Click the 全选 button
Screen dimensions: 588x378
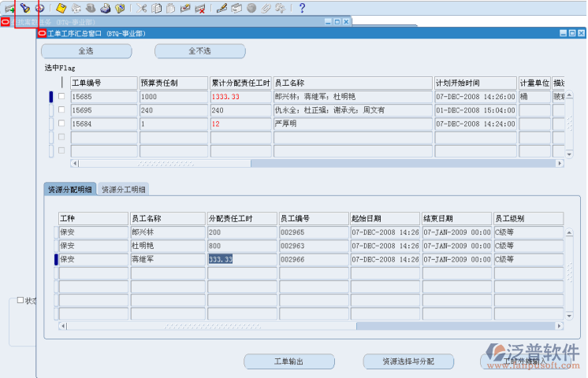coord(86,51)
